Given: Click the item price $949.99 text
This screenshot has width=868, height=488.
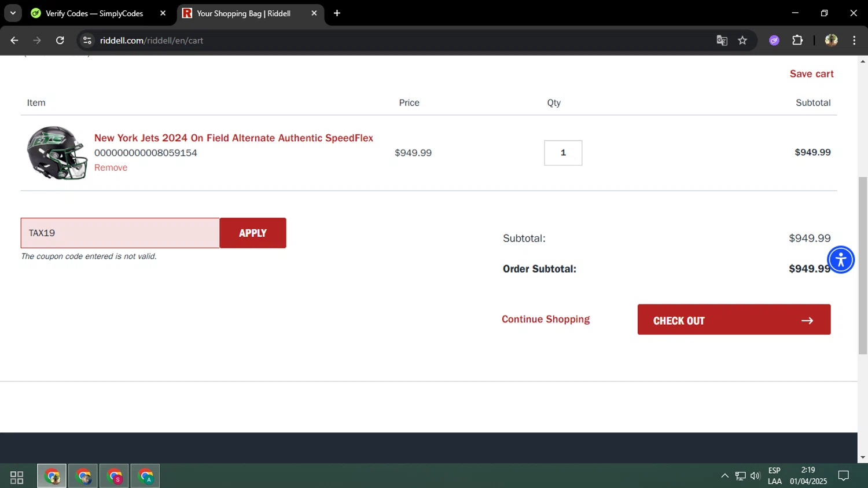Looking at the screenshot, I should (413, 153).
